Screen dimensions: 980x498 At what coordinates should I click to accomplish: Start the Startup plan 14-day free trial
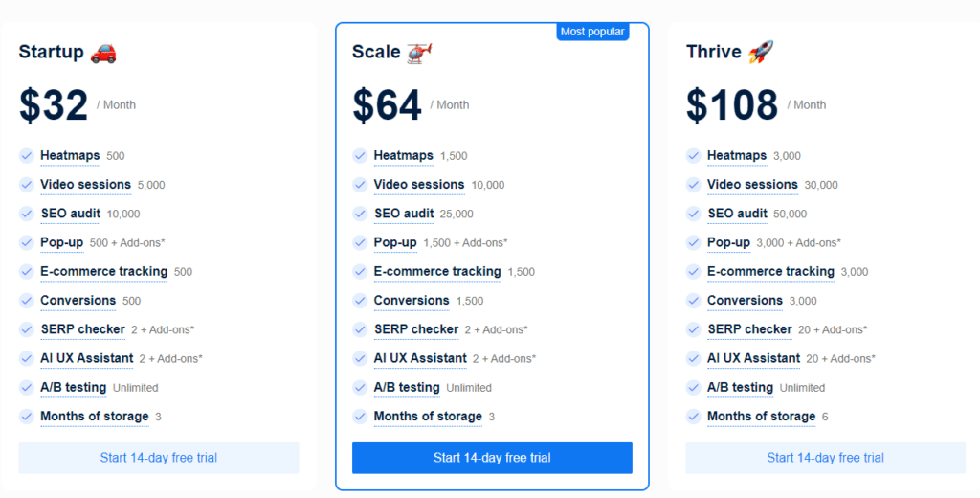pos(159,458)
